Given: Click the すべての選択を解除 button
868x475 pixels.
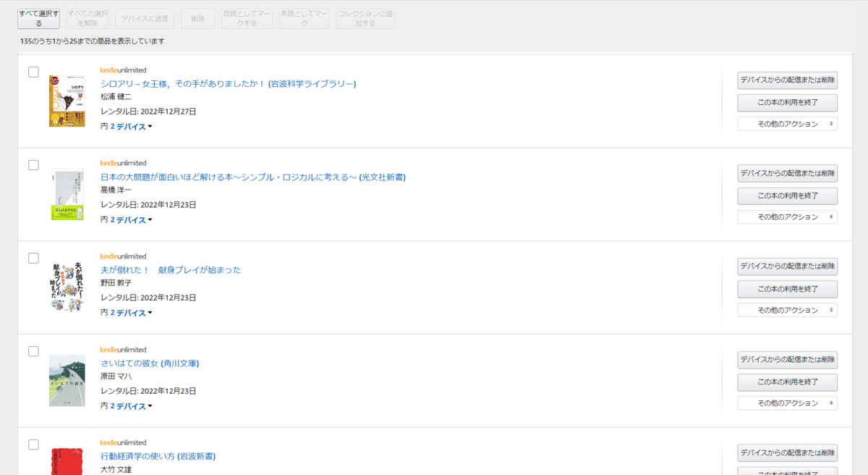Looking at the screenshot, I should click(87, 19).
